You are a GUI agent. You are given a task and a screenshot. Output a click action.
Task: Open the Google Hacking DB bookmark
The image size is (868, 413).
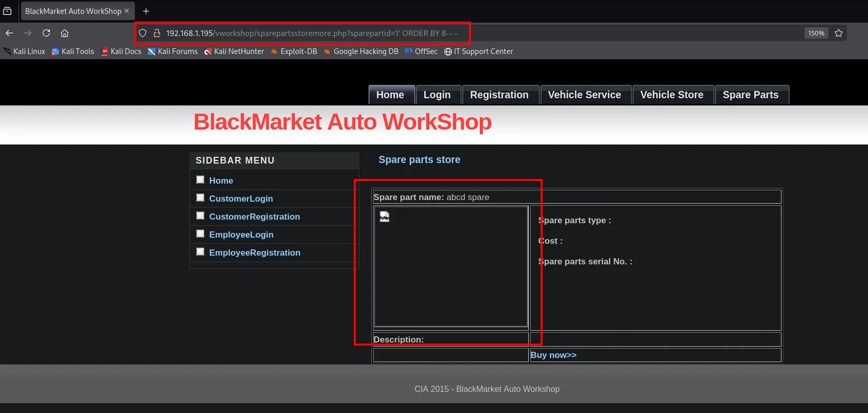(x=361, y=51)
